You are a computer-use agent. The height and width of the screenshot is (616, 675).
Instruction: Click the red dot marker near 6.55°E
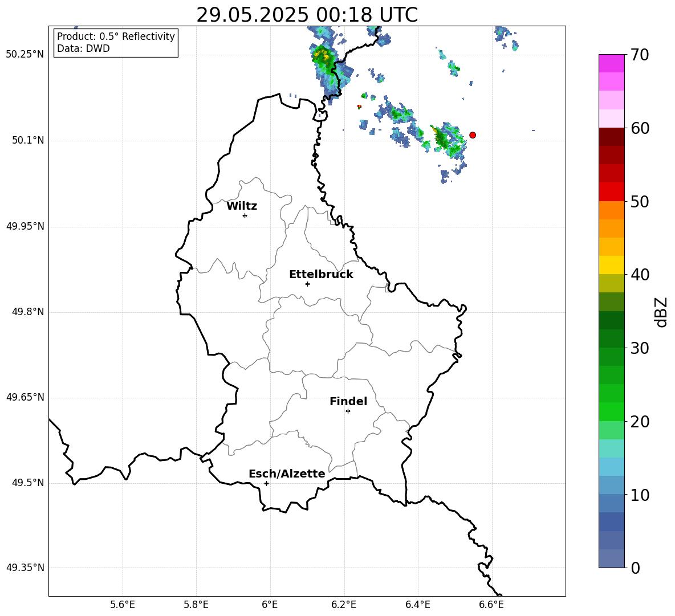tap(472, 135)
